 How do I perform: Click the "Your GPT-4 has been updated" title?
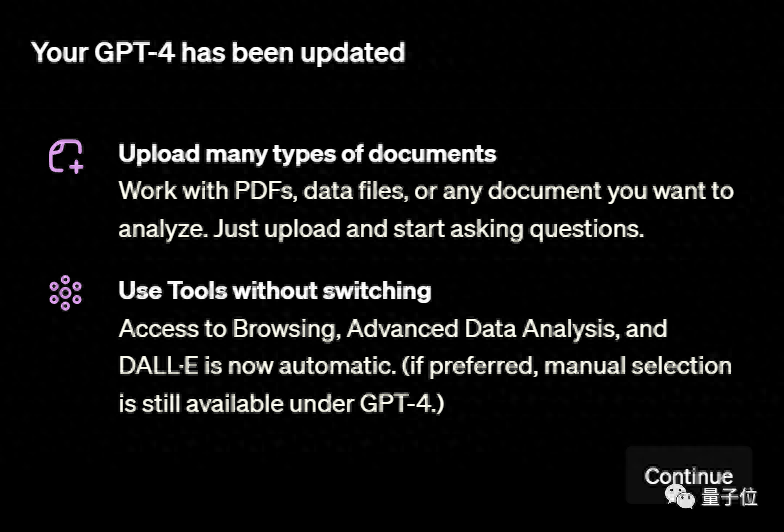pyautogui.click(x=218, y=53)
